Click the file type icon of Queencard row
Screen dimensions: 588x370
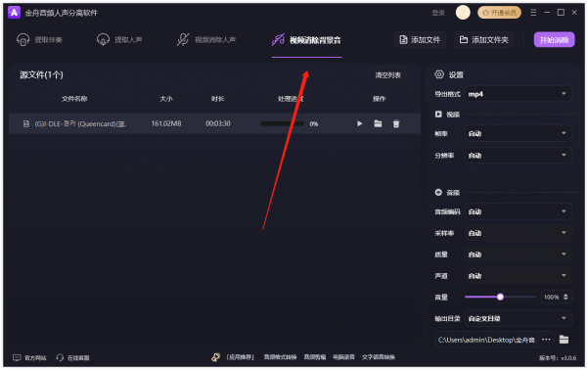pos(25,123)
